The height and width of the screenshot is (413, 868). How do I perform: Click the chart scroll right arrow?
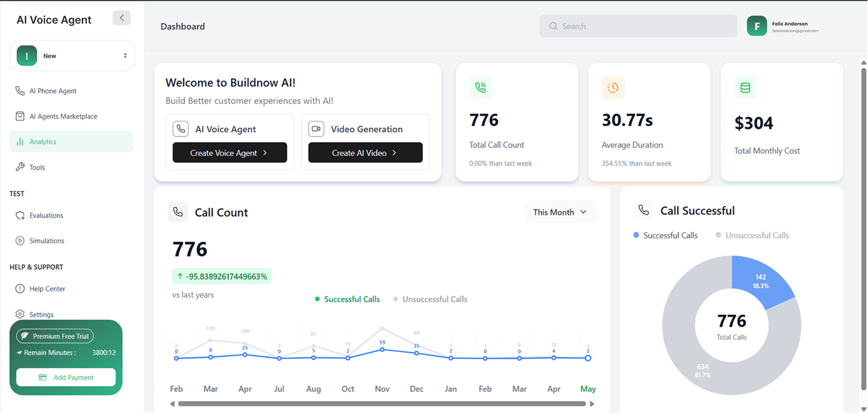click(592, 404)
